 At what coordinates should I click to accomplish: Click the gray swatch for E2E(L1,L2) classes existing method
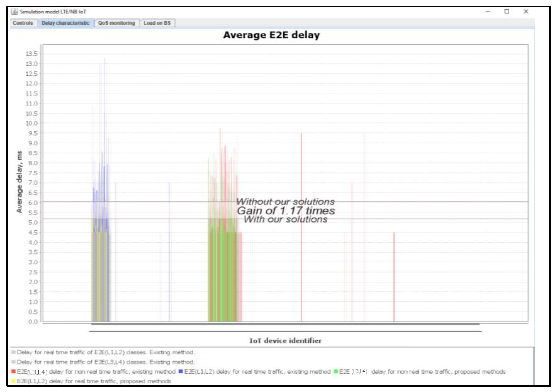click(13, 352)
